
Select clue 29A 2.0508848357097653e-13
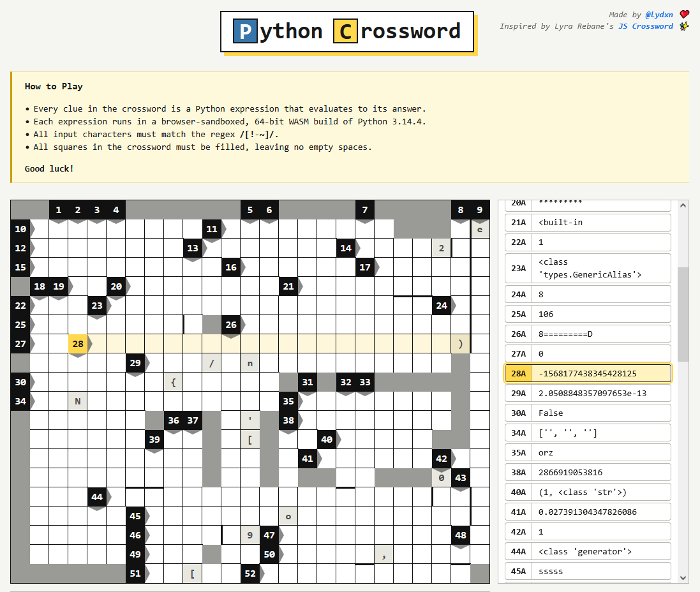point(588,394)
